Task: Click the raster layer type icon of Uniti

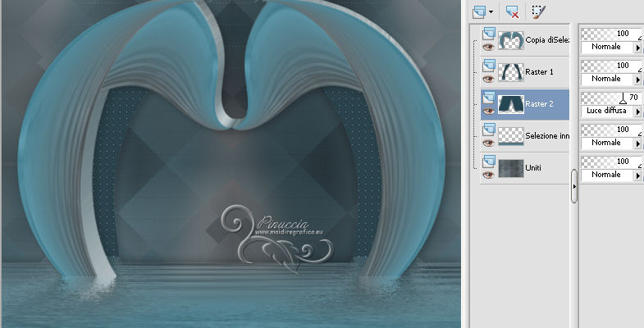Action: click(488, 162)
